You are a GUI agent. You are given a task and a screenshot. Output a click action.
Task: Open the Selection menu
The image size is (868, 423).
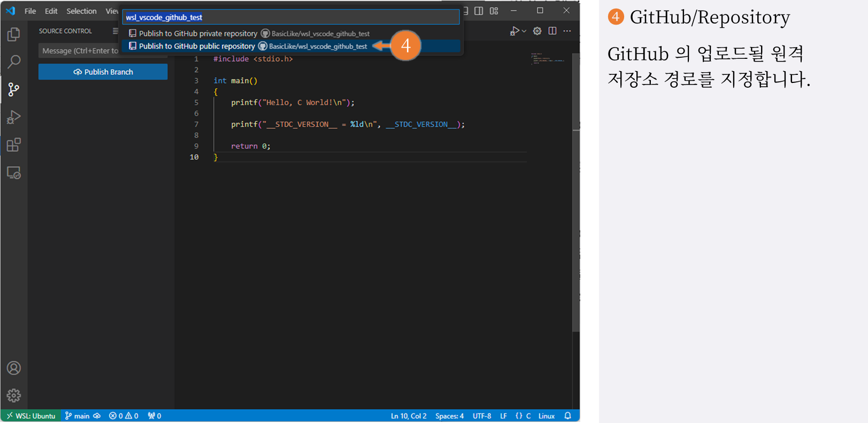pyautogui.click(x=81, y=11)
